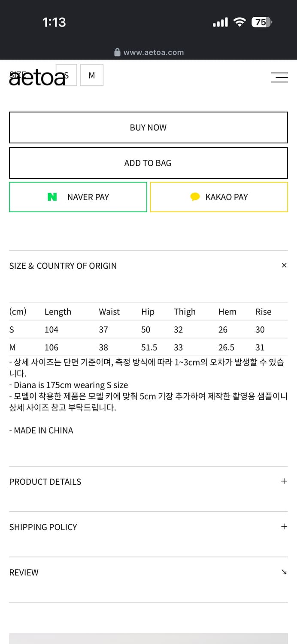The height and width of the screenshot is (644, 297).
Task: Select size S
Action: pyautogui.click(x=67, y=74)
